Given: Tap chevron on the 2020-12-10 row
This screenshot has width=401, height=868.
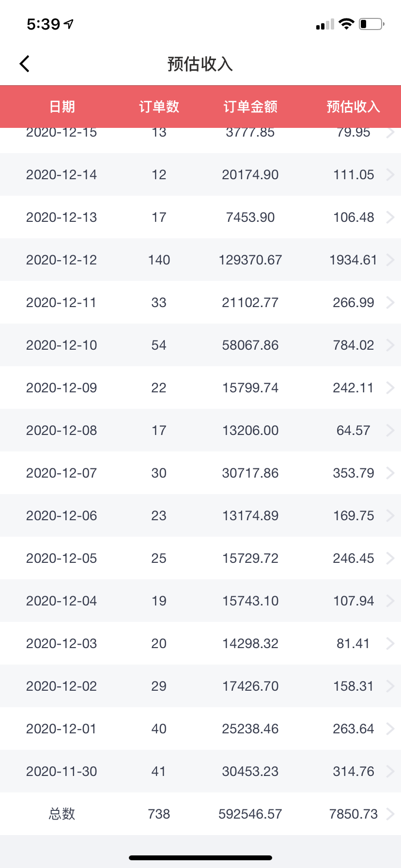Looking at the screenshot, I should [x=390, y=345].
